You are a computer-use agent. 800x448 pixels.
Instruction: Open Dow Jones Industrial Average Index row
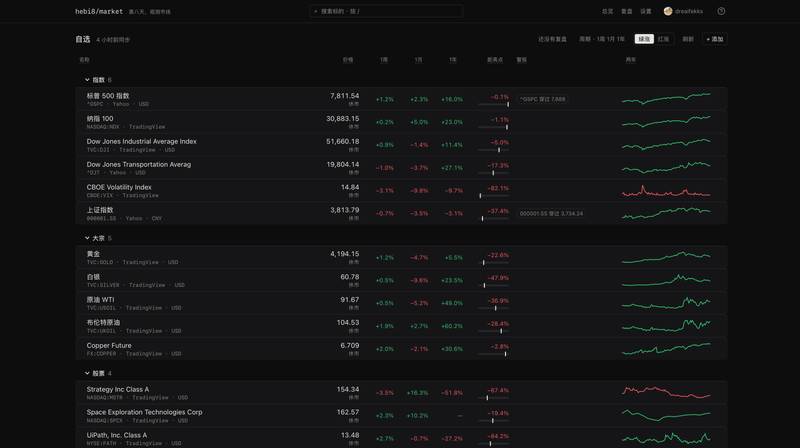tap(401, 145)
